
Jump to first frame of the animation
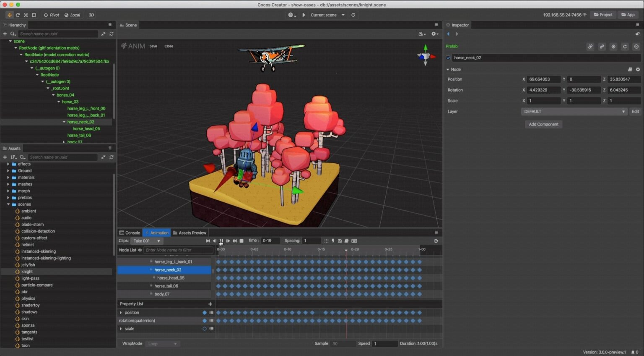[x=208, y=241]
